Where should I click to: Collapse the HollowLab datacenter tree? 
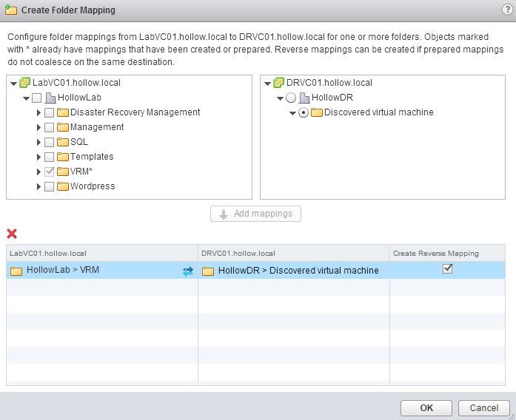26,98
